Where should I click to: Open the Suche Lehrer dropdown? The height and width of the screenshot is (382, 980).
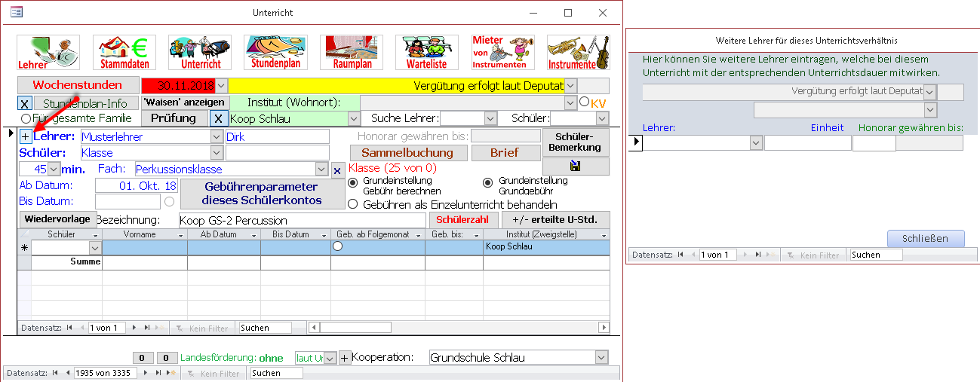pos(490,118)
